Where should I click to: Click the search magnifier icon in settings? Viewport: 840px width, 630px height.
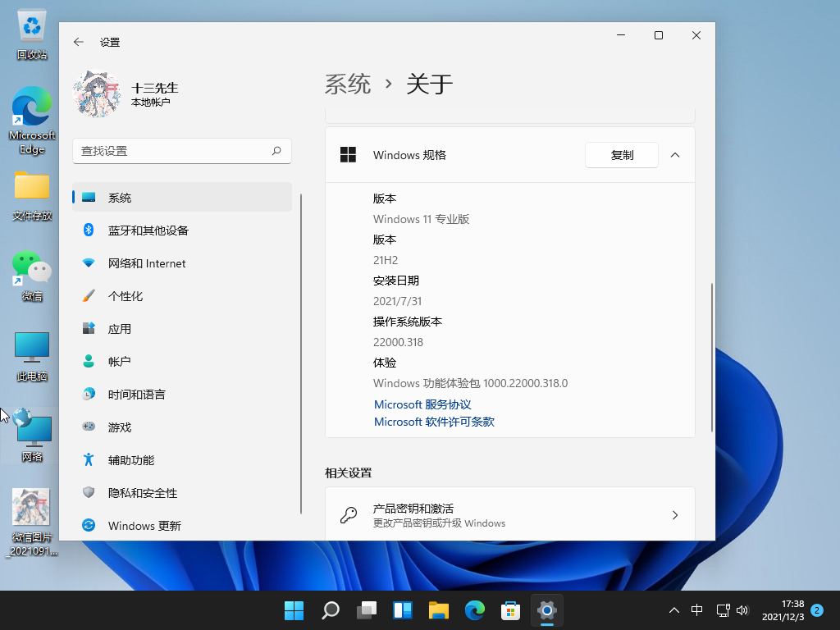(276, 151)
